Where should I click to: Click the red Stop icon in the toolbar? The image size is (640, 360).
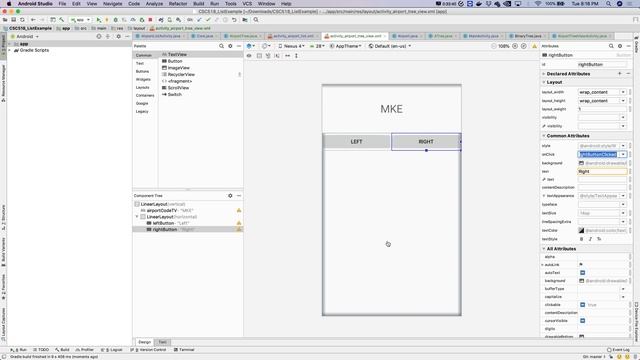click(x=150, y=20)
